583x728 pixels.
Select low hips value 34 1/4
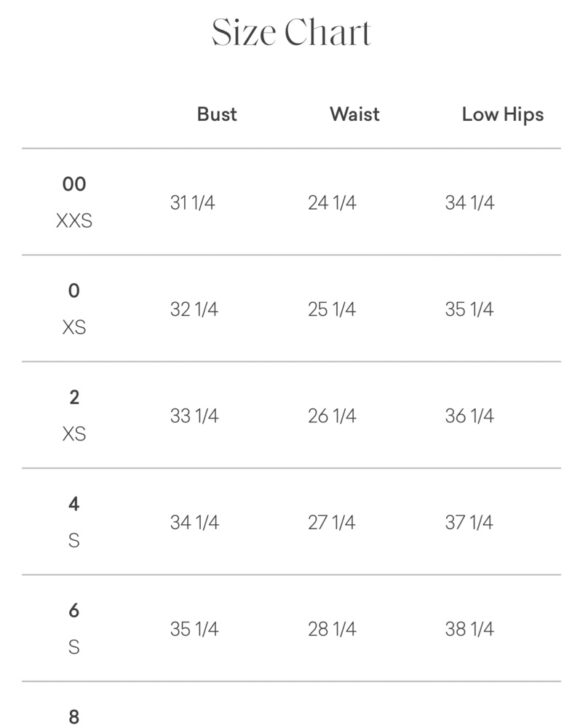point(469,202)
